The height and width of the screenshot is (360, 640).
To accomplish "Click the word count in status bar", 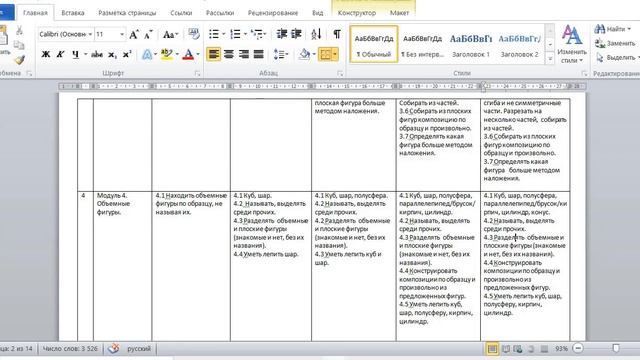I will [x=70, y=349].
